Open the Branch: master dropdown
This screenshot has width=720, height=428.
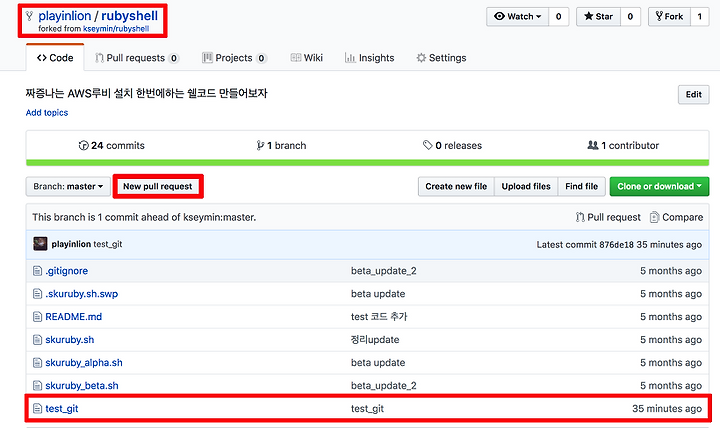point(68,186)
